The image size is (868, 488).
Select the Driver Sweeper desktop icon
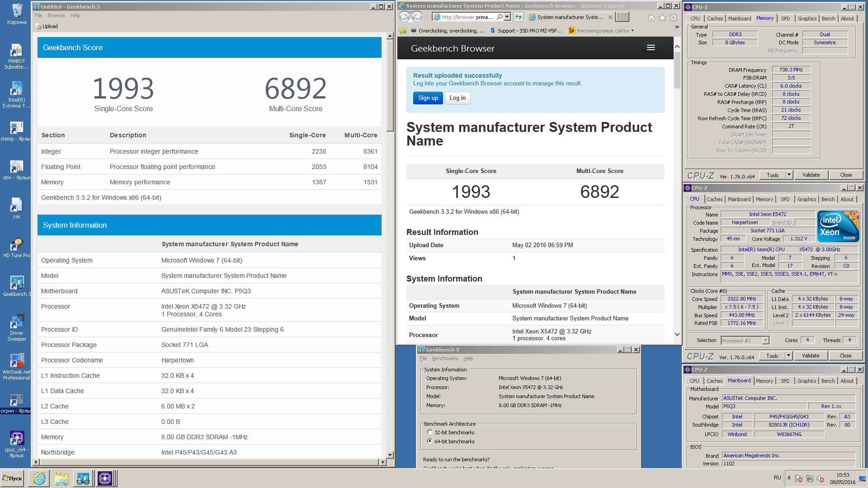[16, 328]
